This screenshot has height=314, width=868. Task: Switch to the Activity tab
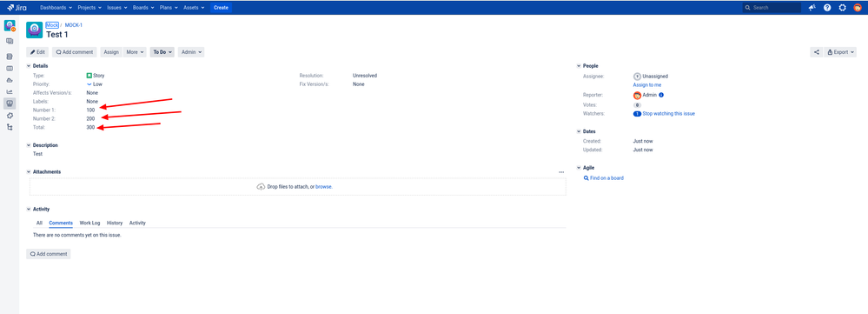coord(137,224)
